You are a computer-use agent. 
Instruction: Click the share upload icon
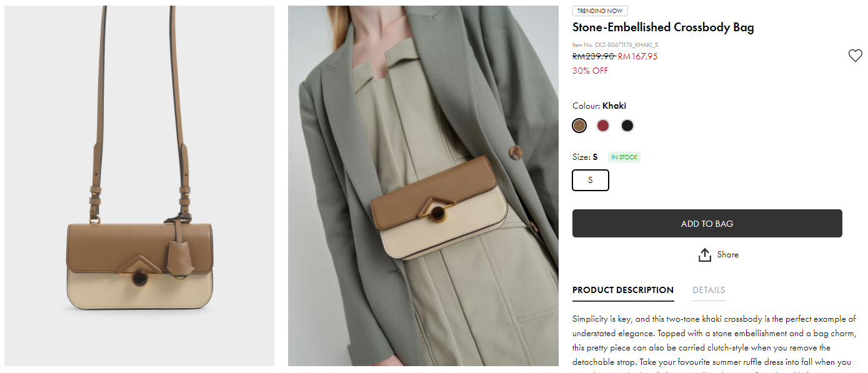pyautogui.click(x=705, y=255)
